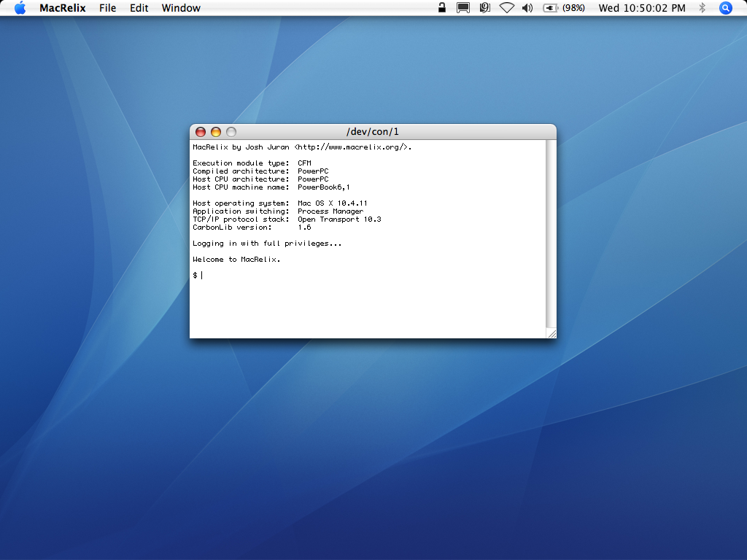Click the 'Execution module type:' line
Image resolution: width=747 pixels, height=560 pixels.
pos(252,163)
